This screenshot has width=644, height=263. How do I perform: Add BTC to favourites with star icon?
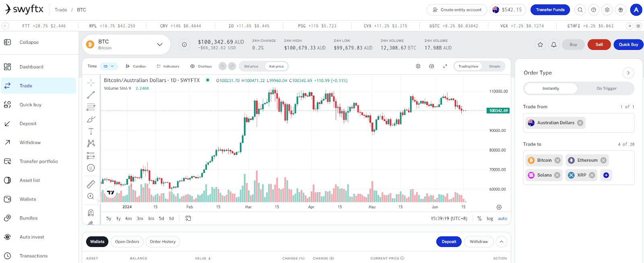[x=540, y=45]
